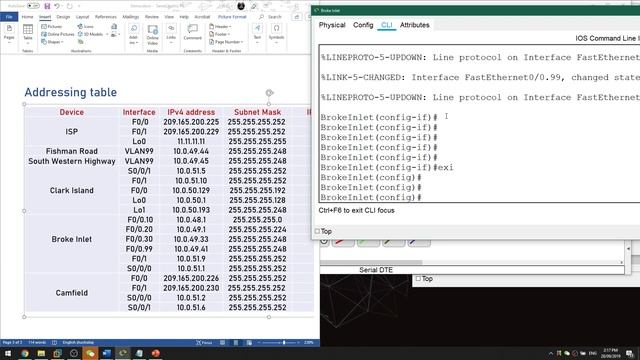Click the Add-ins button in Word's ribbon
The height and width of the screenshot is (360, 640).
(x=133, y=34)
